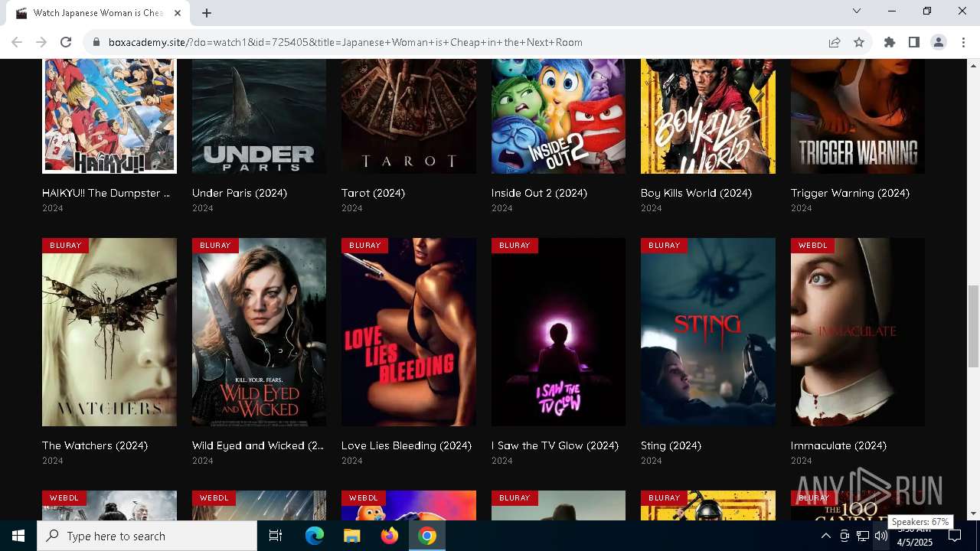Open Task View on the taskbar
The height and width of the screenshot is (551, 980).
click(276, 536)
